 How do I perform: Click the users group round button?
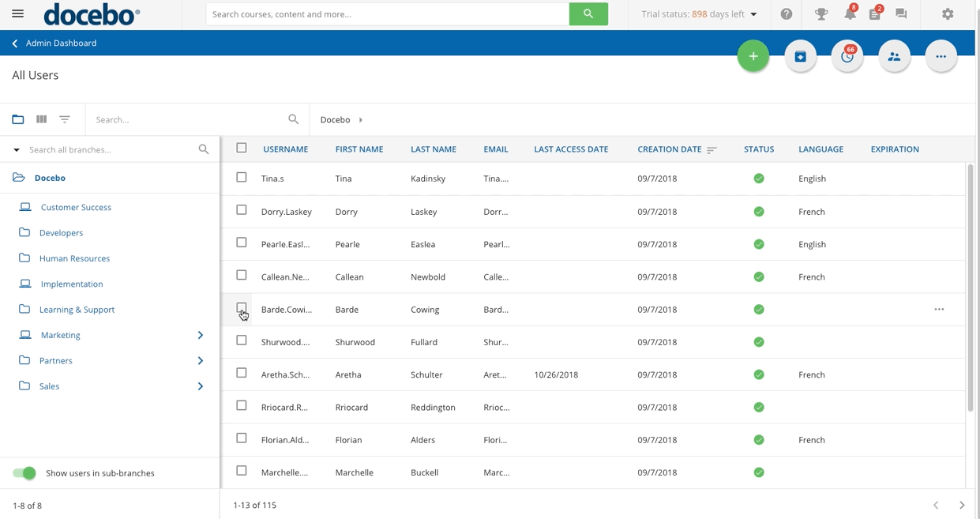[894, 56]
